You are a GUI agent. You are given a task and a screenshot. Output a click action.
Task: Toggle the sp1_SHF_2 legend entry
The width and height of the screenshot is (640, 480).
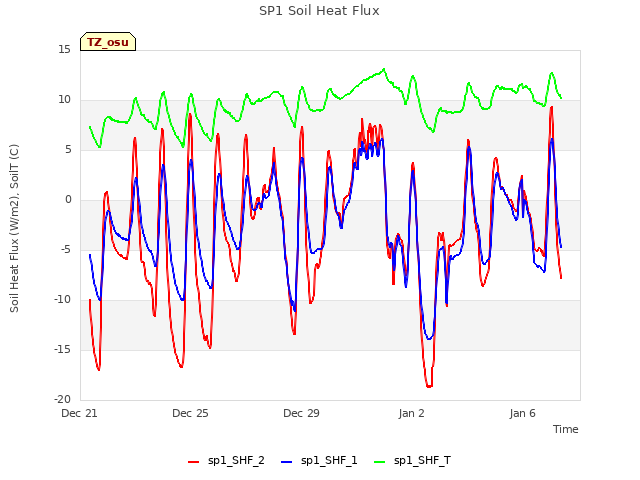click(226, 461)
